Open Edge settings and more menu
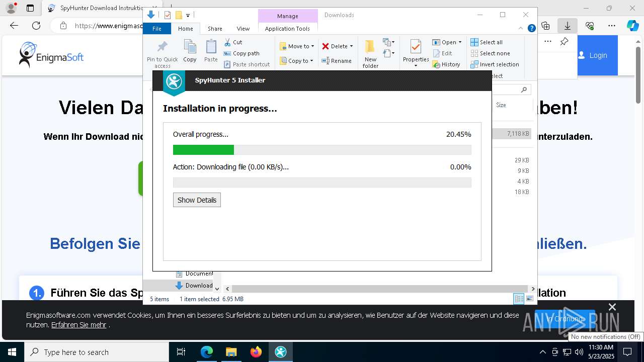Screen dimensions: 644x362 click(612, 26)
